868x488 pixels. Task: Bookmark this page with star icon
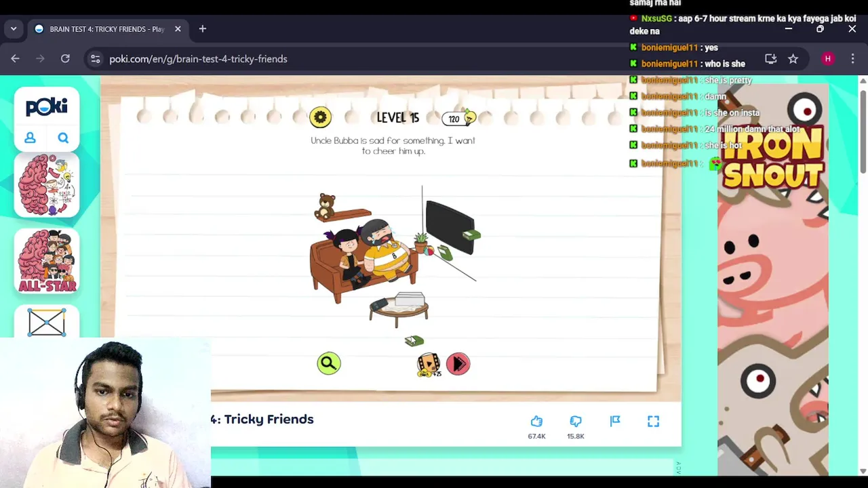[x=793, y=59]
